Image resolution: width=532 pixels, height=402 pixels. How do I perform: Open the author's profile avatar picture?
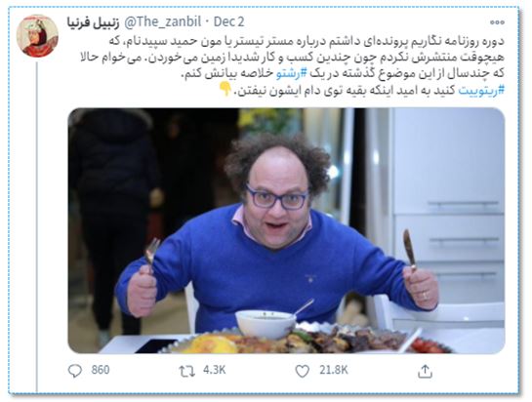pyautogui.click(x=37, y=36)
